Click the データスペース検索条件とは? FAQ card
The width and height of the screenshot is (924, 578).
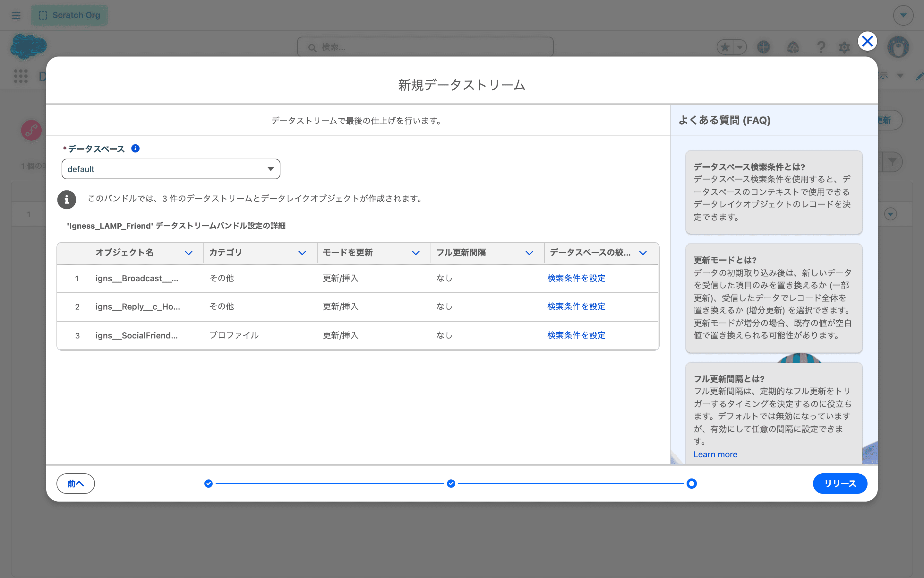[x=774, y=192]
